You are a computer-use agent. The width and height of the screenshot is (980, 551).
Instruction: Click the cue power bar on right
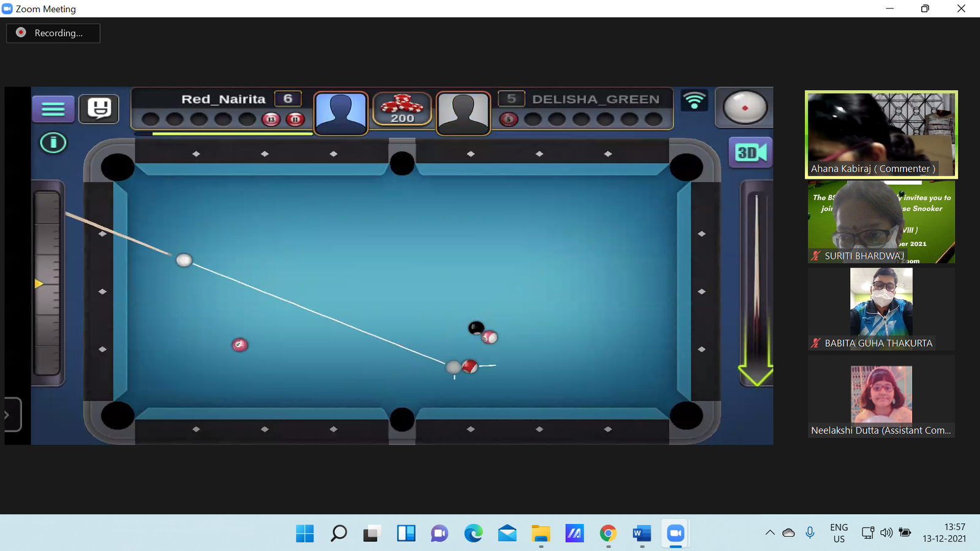coord(757,282)
